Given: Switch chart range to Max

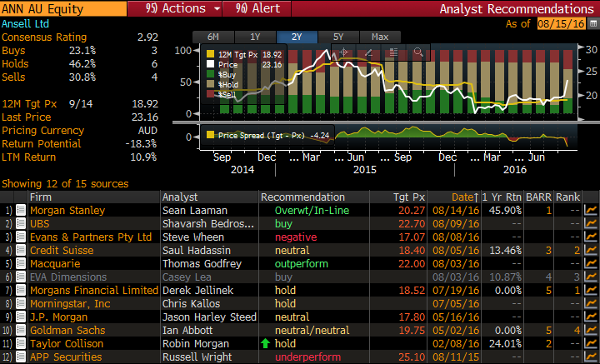Looking at the screenshot, I should [380, 37].
